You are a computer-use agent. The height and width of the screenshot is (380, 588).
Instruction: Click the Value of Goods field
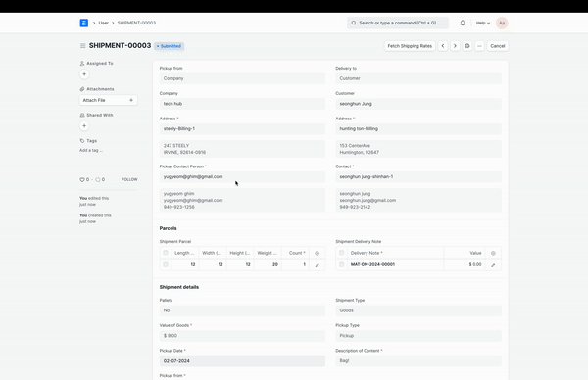point(242,335)
